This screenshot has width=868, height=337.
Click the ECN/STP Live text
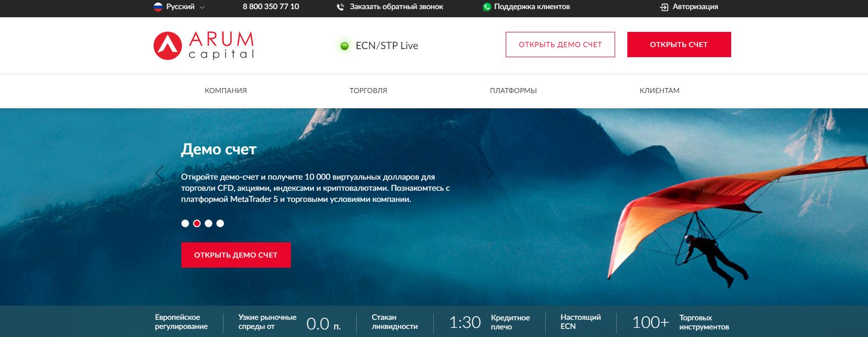387,46
